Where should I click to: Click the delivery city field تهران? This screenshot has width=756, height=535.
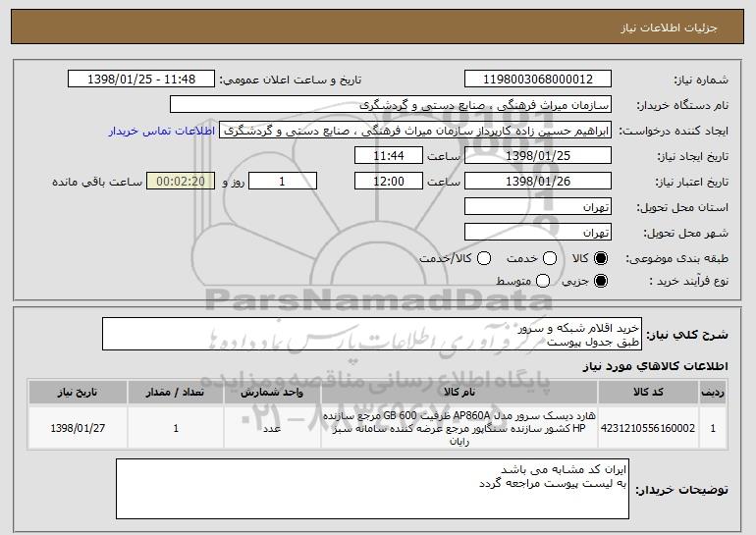pos(538,233)
